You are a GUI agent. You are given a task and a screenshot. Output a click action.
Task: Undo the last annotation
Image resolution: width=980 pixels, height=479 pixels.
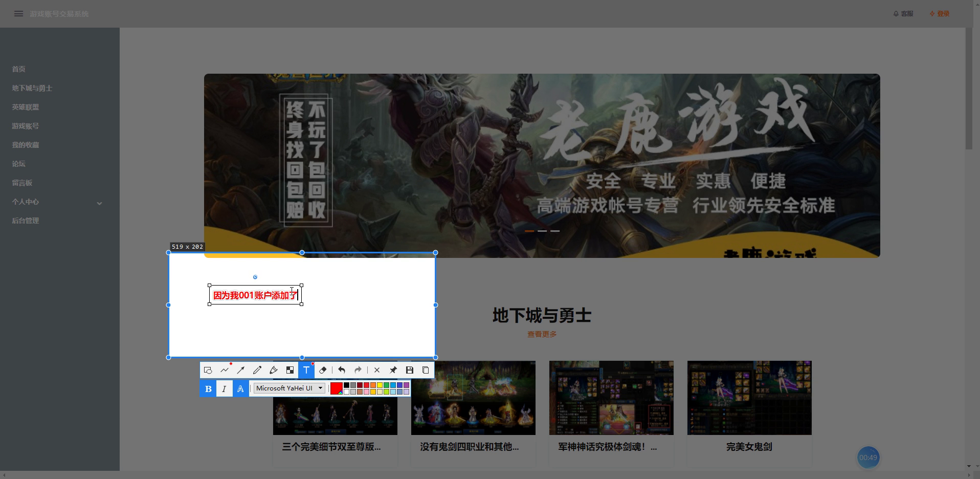click(342, 370)
